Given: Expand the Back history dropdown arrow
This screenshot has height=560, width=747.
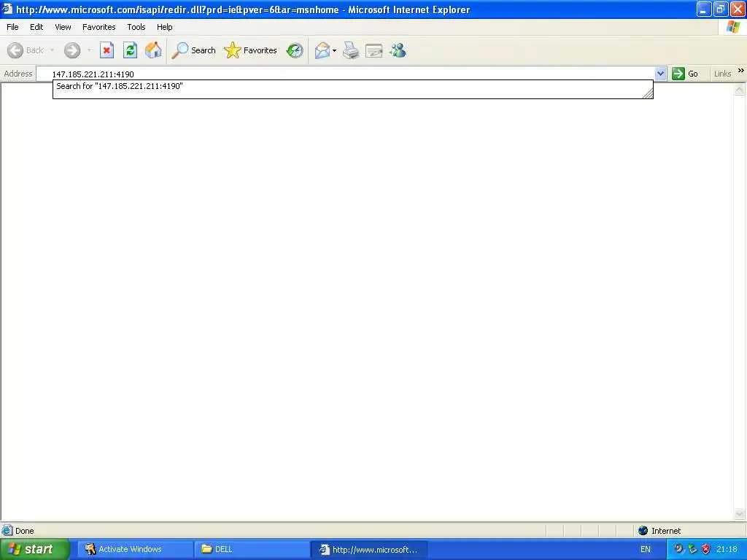Looking at the screenshot, I should (52, 50).
